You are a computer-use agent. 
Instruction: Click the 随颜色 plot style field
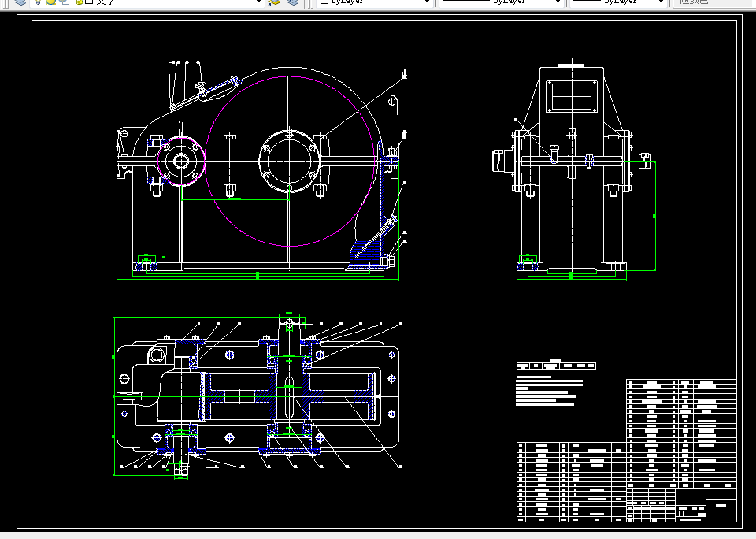point(713,2)
